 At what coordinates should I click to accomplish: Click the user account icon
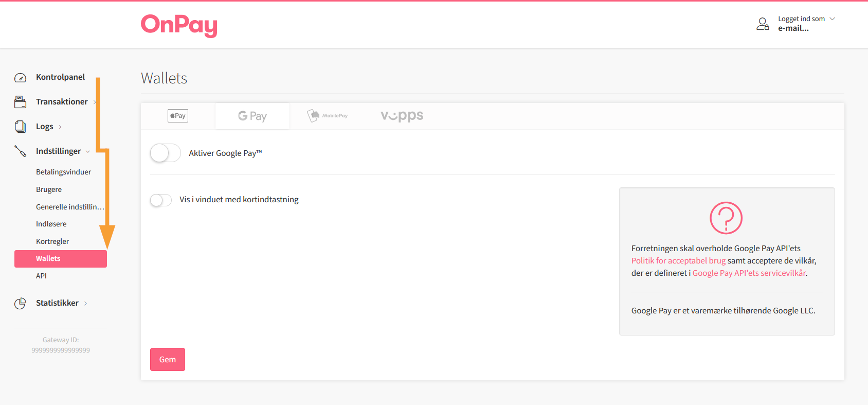pyautogui.click(x=763, y=24)
